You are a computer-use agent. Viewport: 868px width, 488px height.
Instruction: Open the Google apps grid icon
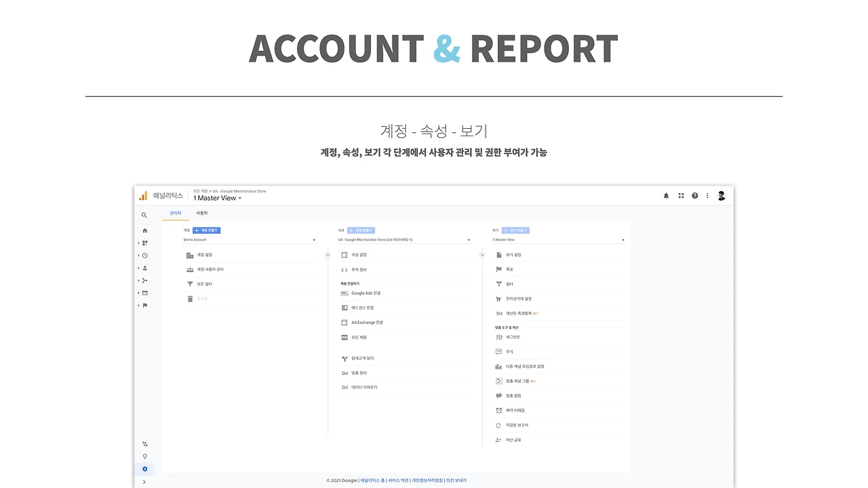point(680,195)
